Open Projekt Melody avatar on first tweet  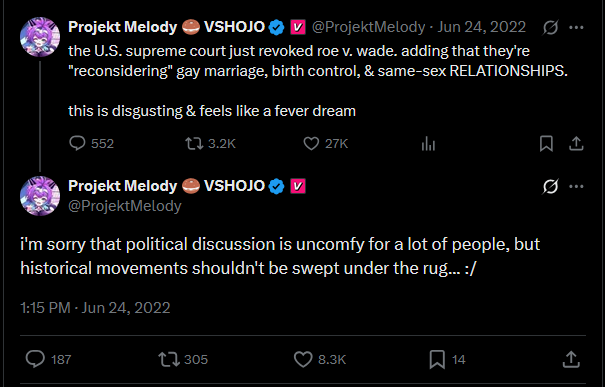40,37
